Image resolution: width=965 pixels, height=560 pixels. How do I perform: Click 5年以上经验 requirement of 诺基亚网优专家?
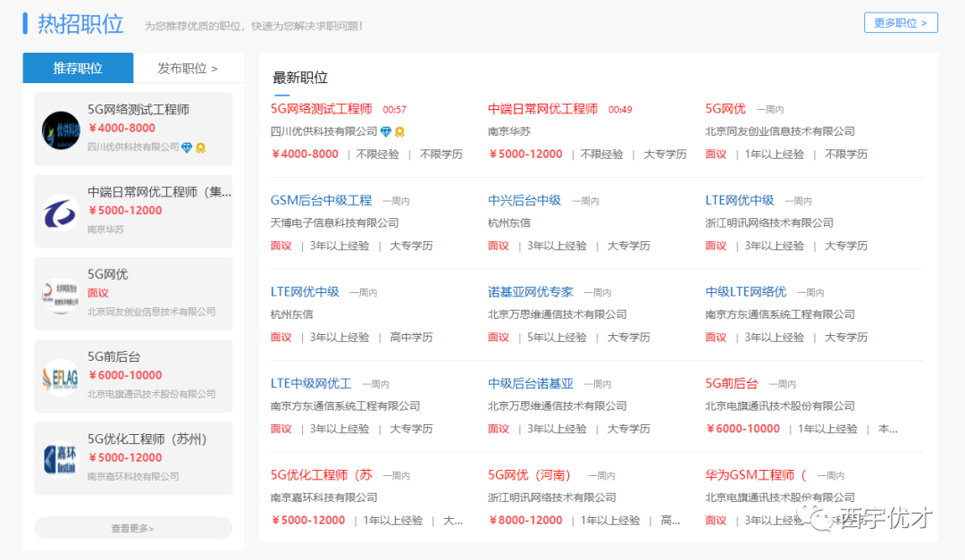click(x=557, y=338)
